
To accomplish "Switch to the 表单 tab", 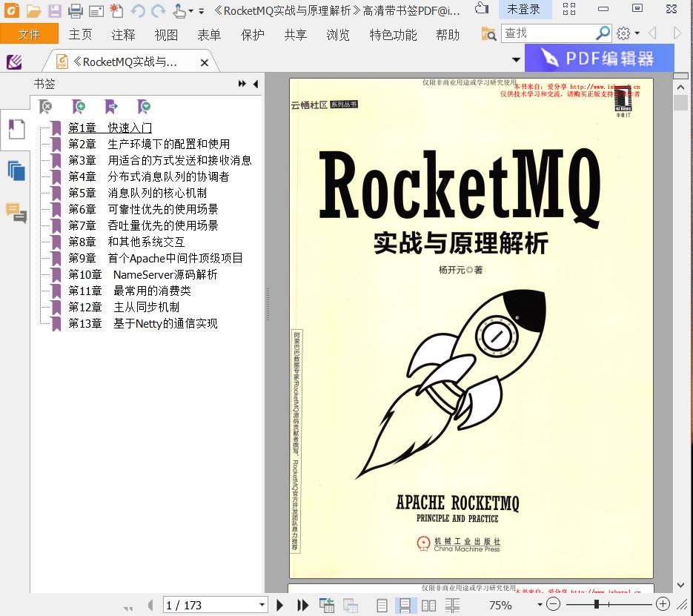I will pos(209,34).
